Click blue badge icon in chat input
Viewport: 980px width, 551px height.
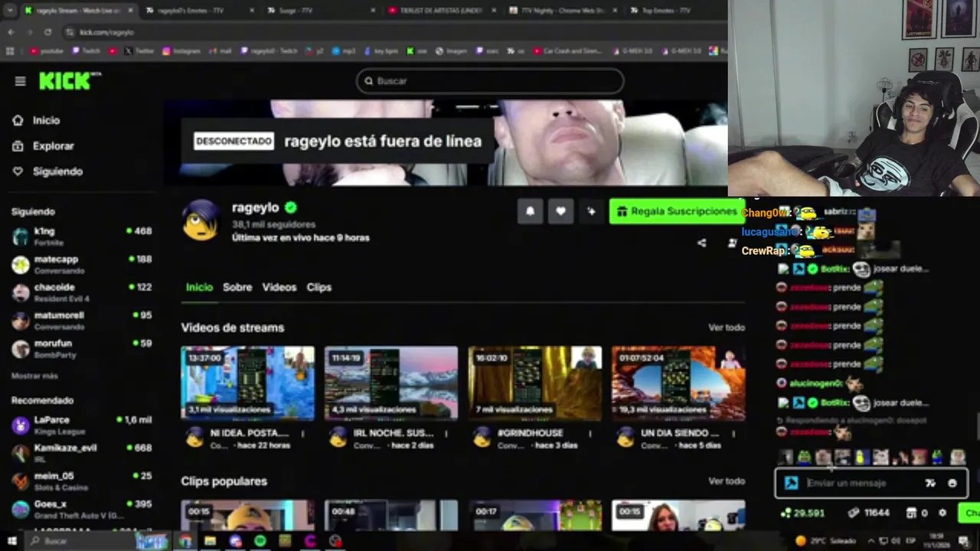point(792,484)
